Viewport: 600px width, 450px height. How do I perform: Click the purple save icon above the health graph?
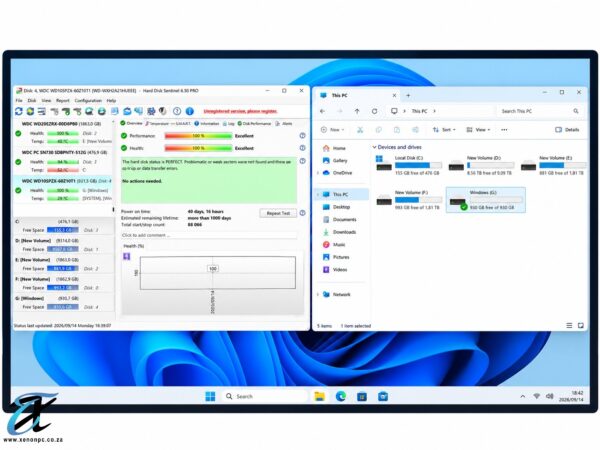click(127, 256)
